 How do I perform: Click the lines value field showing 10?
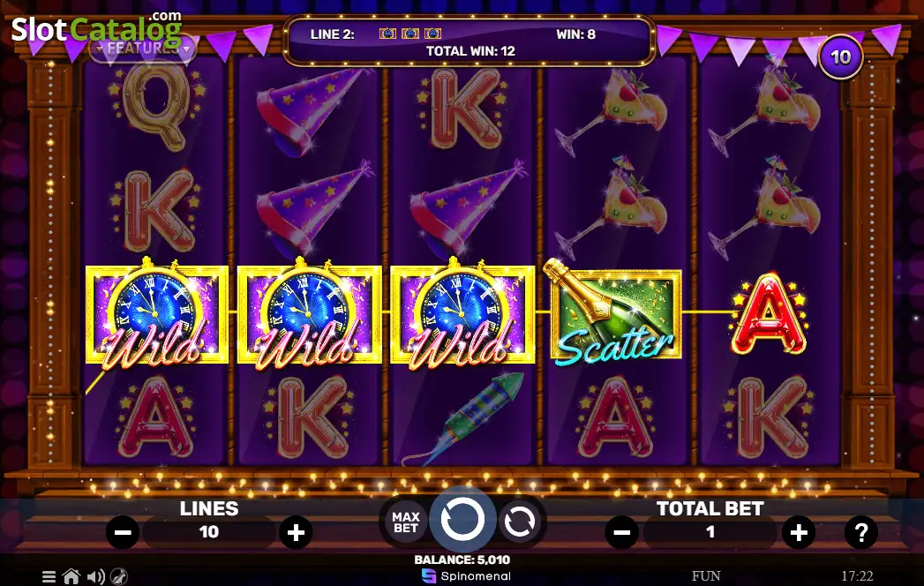point(209,532)
